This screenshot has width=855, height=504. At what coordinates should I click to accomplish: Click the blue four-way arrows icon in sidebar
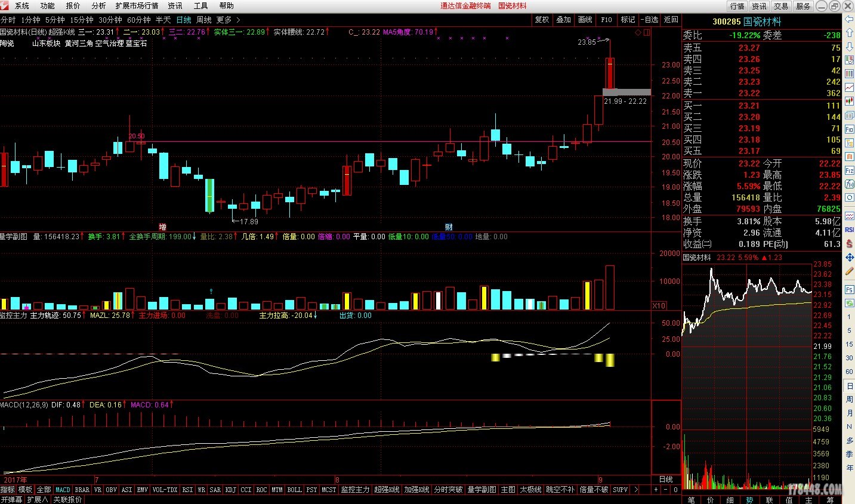click(849, 257)
